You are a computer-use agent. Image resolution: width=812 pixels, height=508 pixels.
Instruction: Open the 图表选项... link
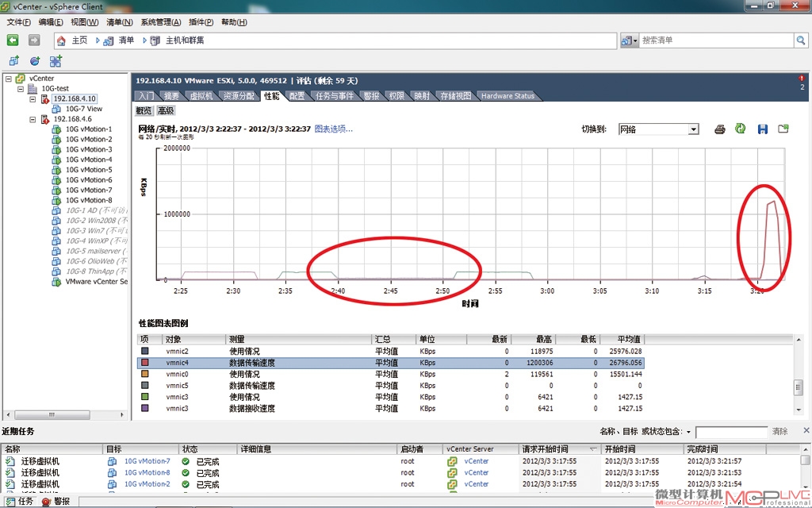(334, 129)
